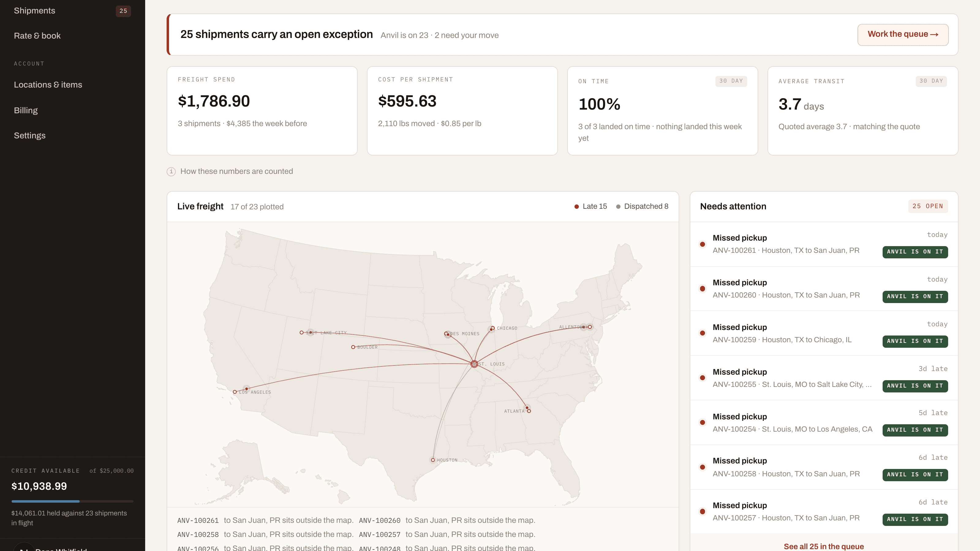This screenshot has height=551, width=980.
Task: Click ANVIL IS ON IT badge for ANV-100259
Action: (x=915, y=341)
